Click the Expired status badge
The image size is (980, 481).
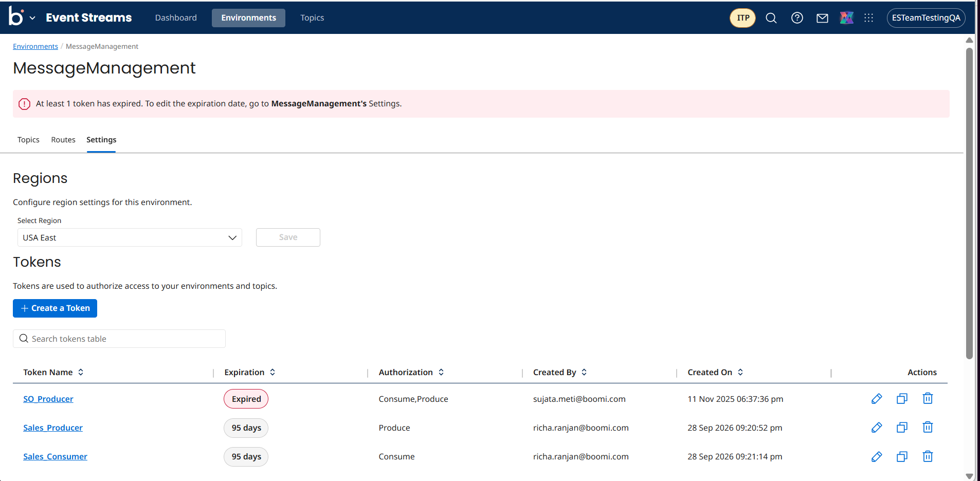point(246,399)
